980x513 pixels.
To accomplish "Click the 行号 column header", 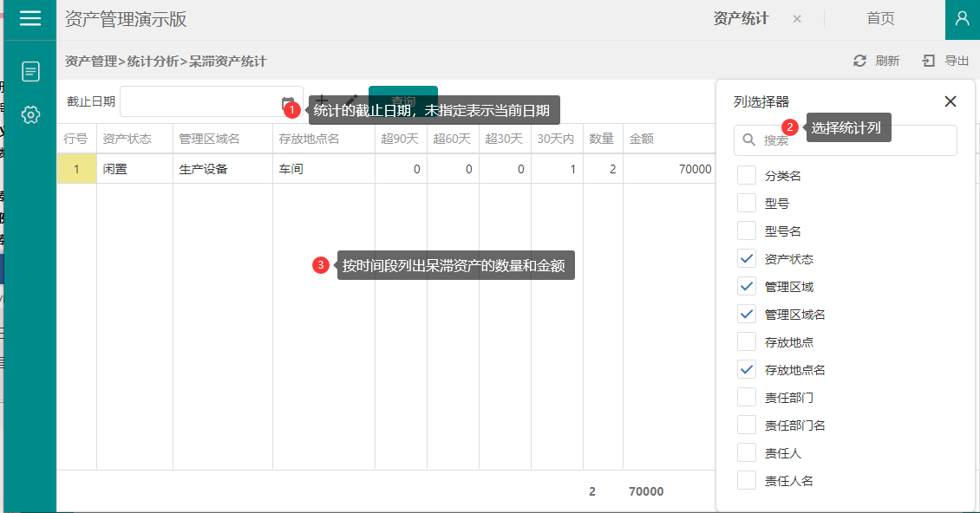I will (76, 139).
